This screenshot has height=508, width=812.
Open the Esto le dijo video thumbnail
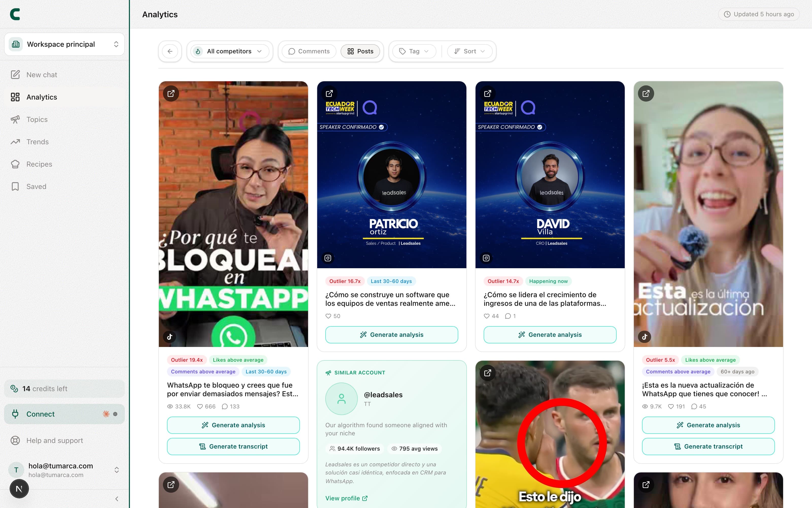click(x=550, y=434)
